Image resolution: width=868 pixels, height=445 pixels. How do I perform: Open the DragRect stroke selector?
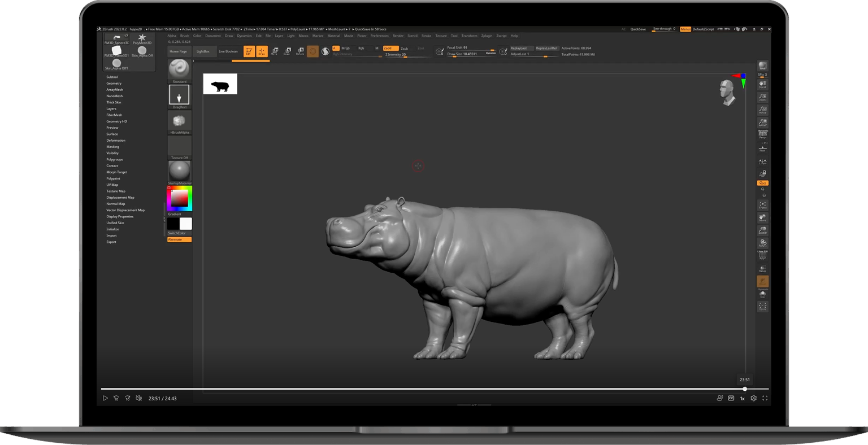pyautogui.click(x=179, y=95)
